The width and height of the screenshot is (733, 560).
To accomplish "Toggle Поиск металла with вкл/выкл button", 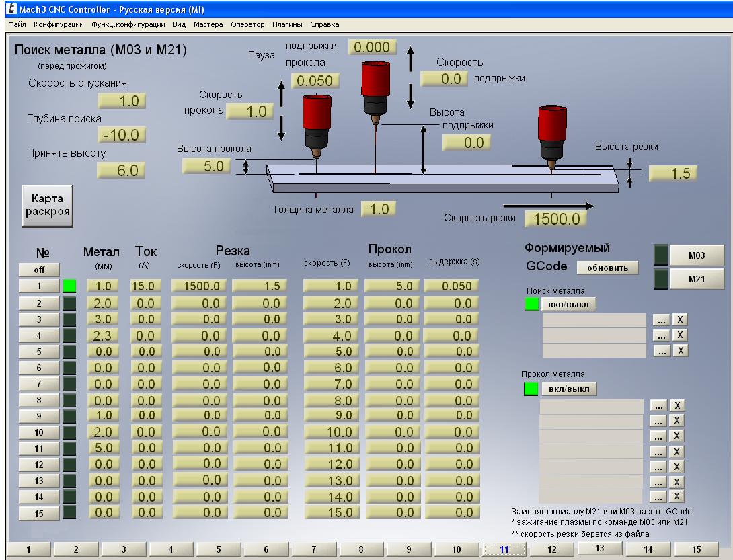I will tap(568, 305).
